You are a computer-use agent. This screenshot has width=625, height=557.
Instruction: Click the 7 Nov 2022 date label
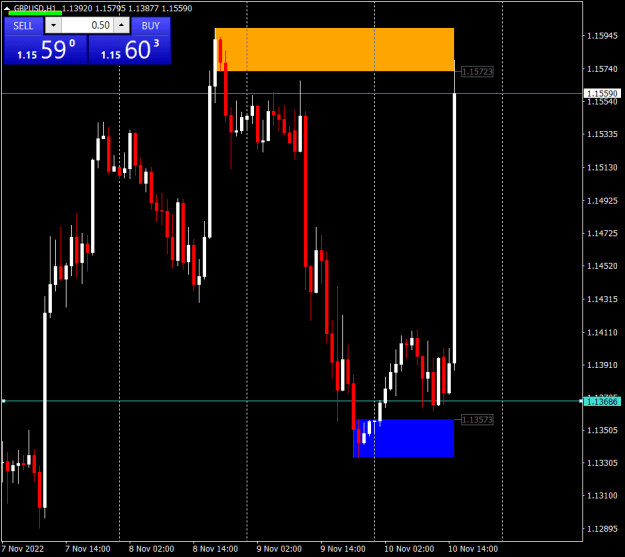click(23, 549)
